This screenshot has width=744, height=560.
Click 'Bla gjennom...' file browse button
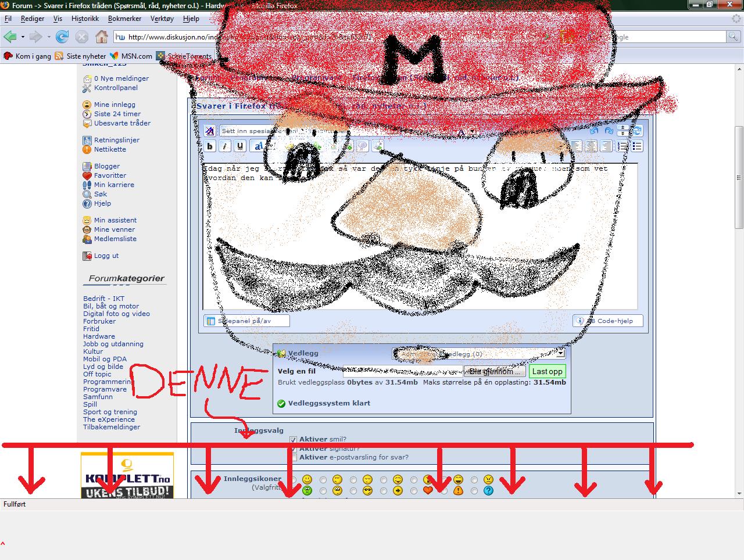[495, 372]
